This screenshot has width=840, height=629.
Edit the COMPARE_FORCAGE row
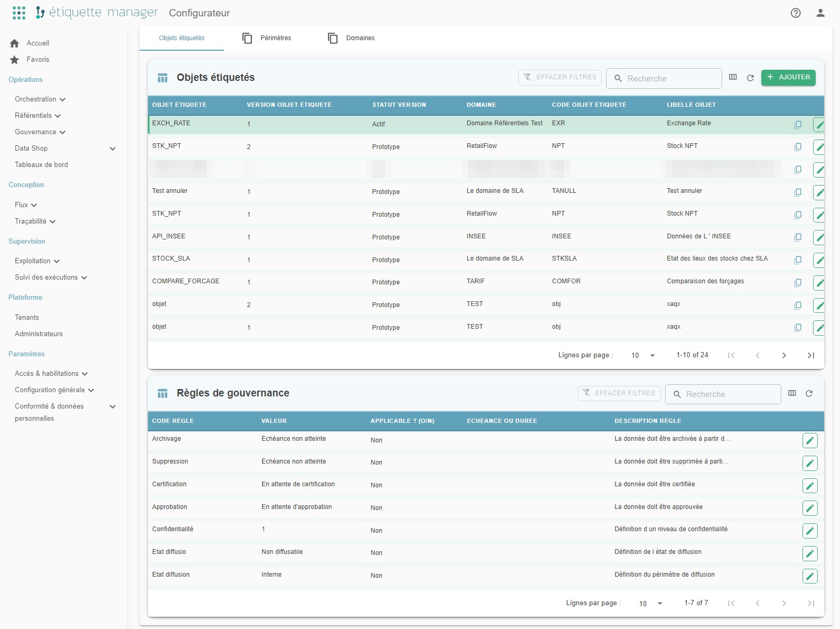point(819,283)
